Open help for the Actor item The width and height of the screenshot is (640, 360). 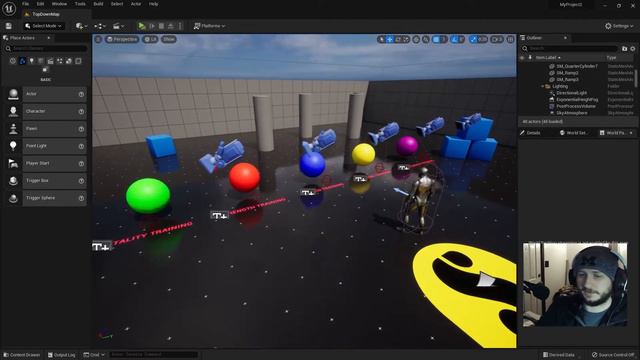pyautogui.click(x=81, y=94)
